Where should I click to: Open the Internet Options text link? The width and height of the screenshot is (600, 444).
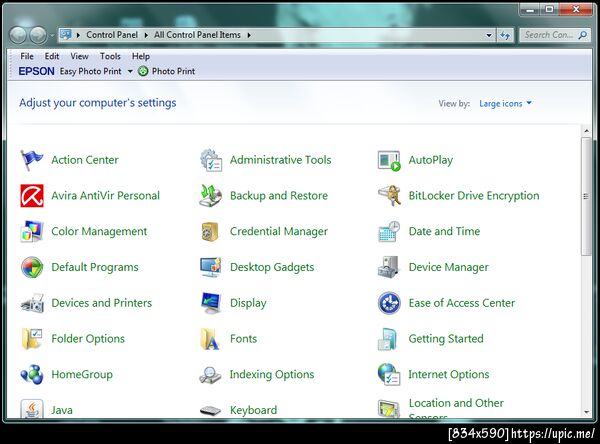click(449, 374)
